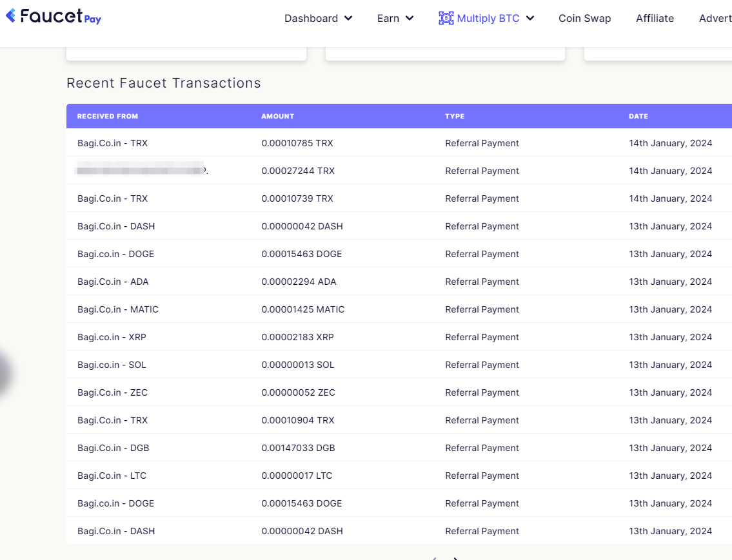Select the Recent Faucet Transactions heading
The width and height of the screenshot is (732, 560).
(x=163, y=83)
